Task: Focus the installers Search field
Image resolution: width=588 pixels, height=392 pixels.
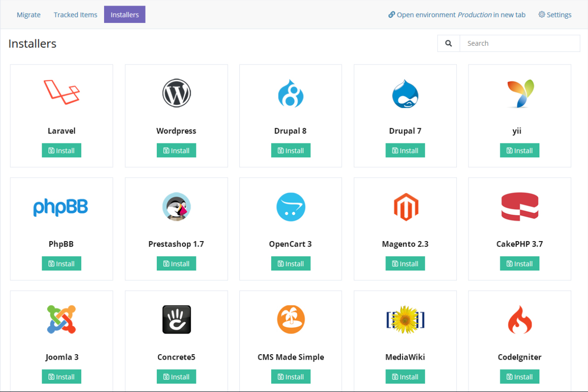Action: 519,43
